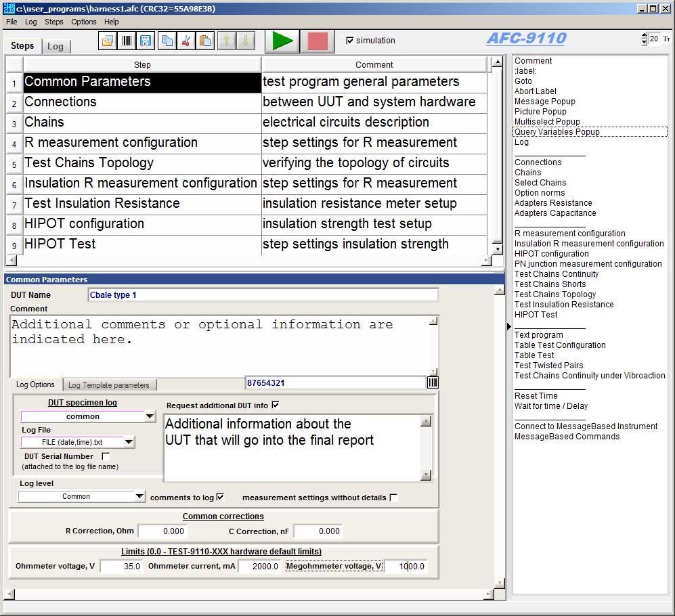The image size is (675, 616).
Task: Click the R Correction, Ohm field
Action: pyautogui.click(x=162, y=531)
